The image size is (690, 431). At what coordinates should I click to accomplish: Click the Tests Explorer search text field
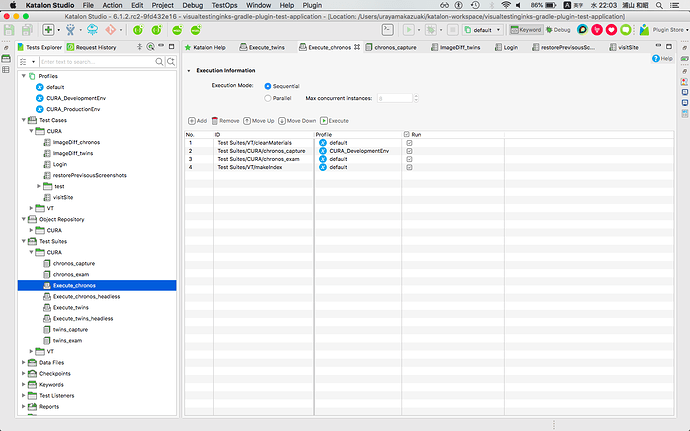[x=97, y=62]
